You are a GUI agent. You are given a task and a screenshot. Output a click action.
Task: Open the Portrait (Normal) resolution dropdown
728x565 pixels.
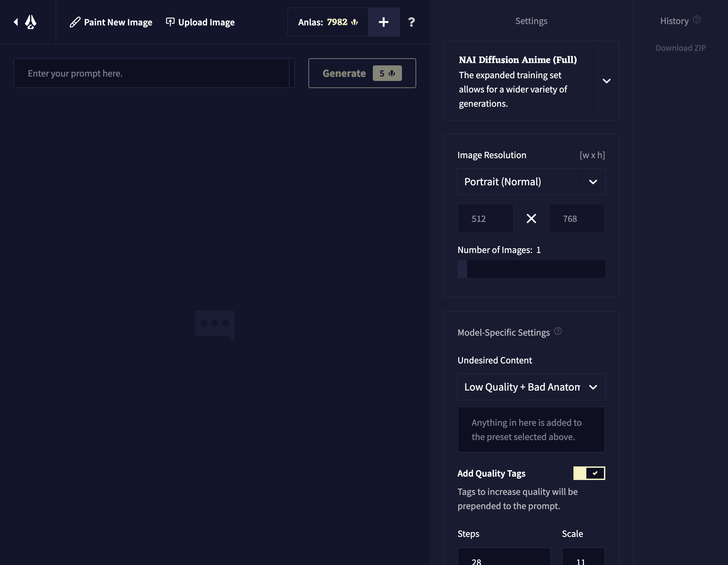pos(531,182)
